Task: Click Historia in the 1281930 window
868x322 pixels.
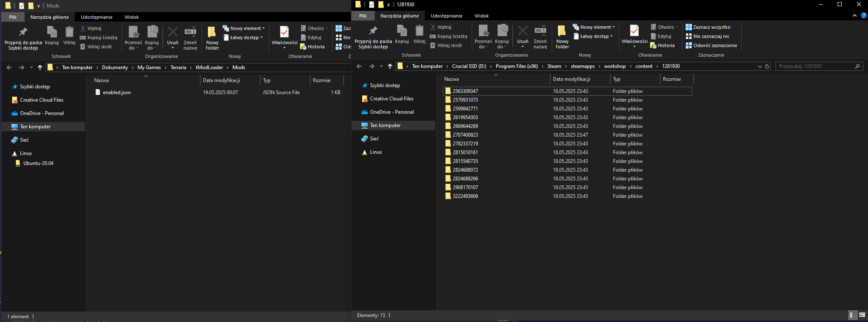Action: [663, 45]
